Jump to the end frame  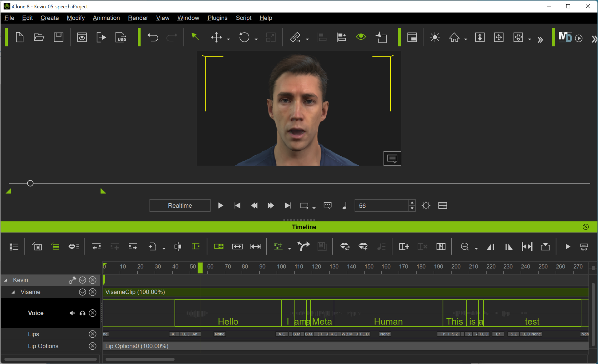[x=287, y=206]
